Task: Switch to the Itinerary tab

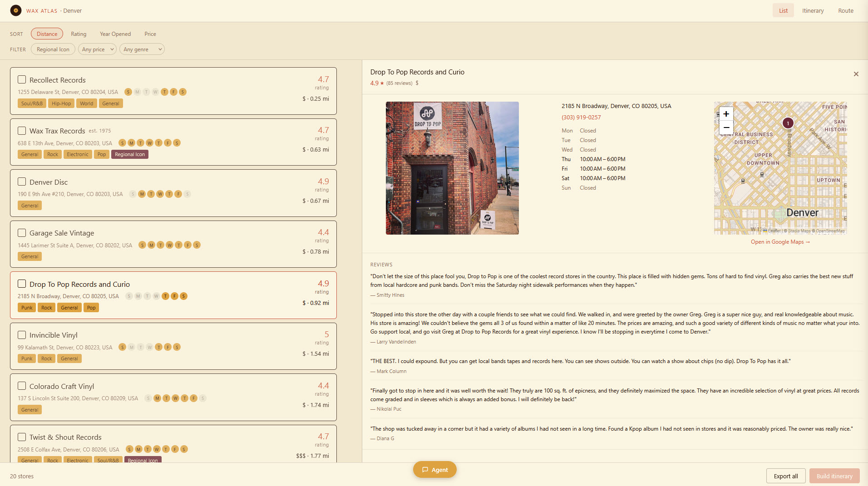Action: pyautogui.click(x=813, y=10)
